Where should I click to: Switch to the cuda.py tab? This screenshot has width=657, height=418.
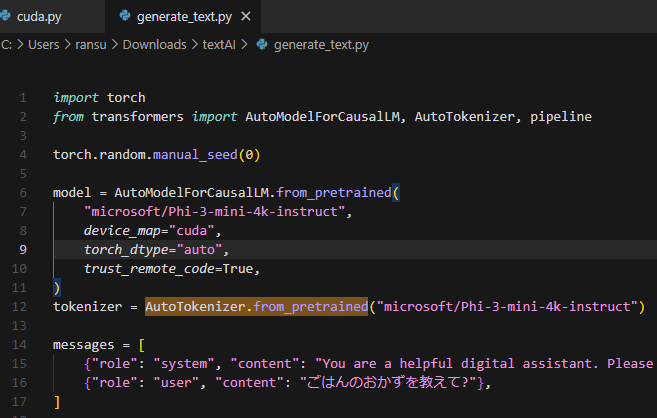click(39, 17)
